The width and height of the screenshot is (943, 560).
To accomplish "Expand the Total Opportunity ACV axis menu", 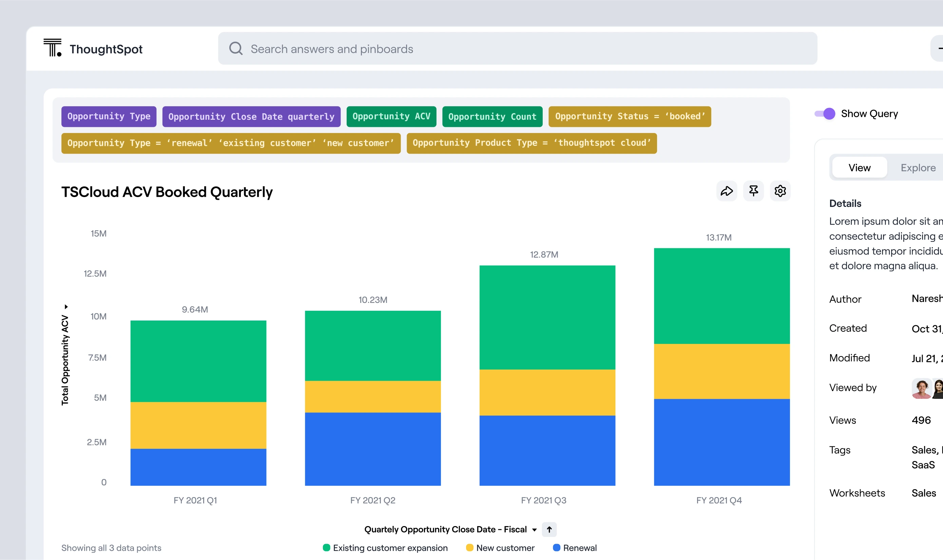I will [x=66, y=306].
